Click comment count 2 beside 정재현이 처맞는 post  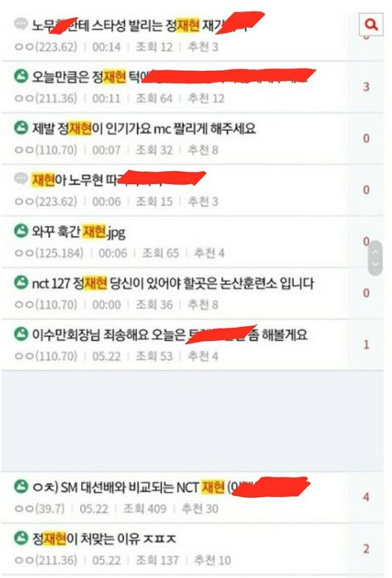[x=366, y=549]
